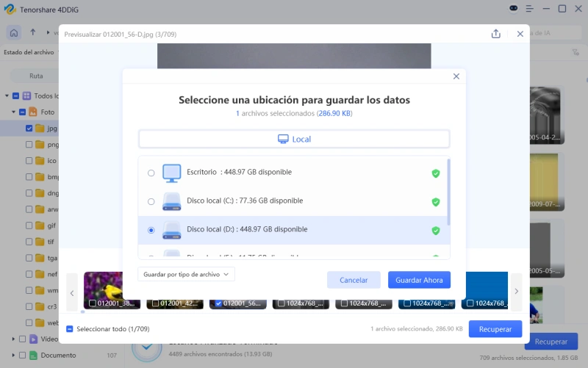Select the Local tab
This screenshot has width=588, height=368.
pyautogui.click(x=294, y=139)
